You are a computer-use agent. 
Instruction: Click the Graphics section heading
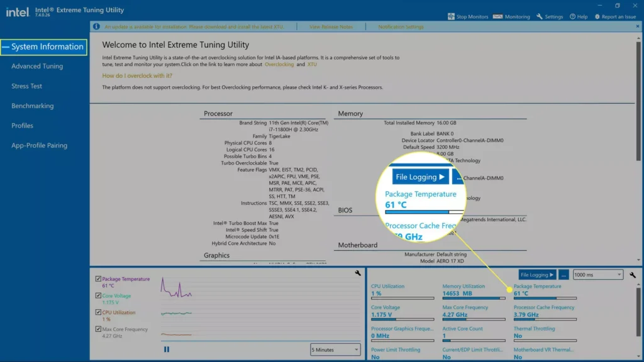tap(216, 255)
